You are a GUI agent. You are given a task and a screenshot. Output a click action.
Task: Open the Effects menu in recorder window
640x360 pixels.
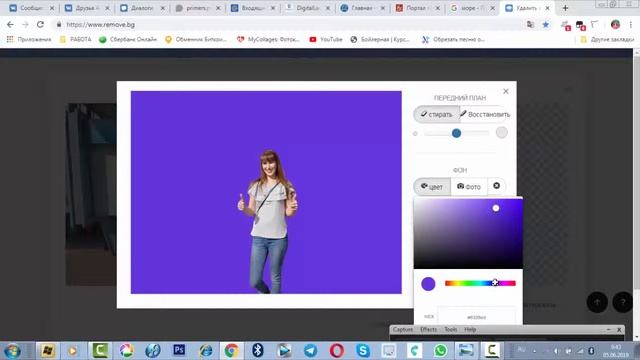click(x=428, y=329)
